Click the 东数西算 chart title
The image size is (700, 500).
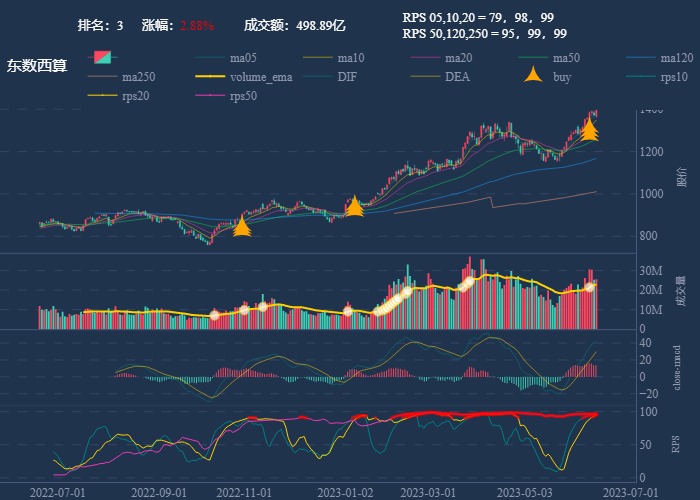37,66
